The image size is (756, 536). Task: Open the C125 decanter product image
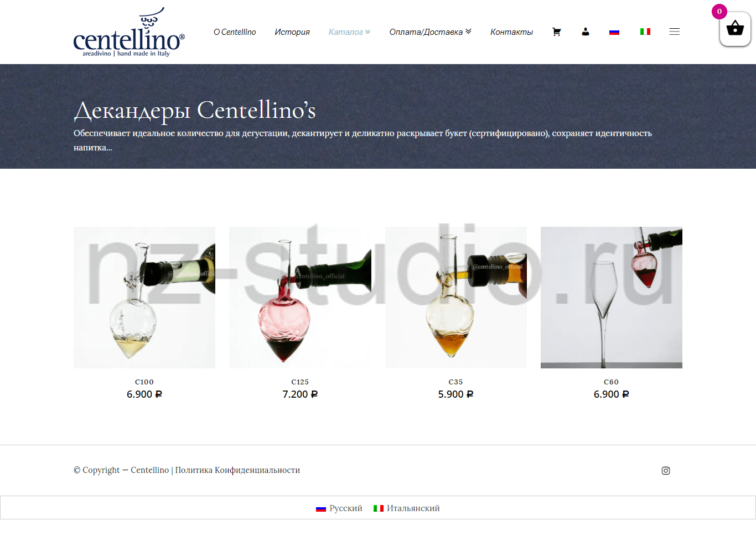click(x=300, y=298)
